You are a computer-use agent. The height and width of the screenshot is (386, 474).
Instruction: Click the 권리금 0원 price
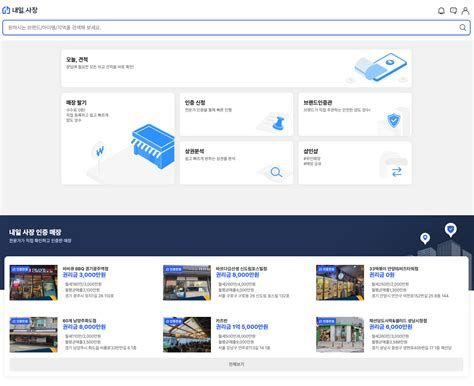point(382,275)
